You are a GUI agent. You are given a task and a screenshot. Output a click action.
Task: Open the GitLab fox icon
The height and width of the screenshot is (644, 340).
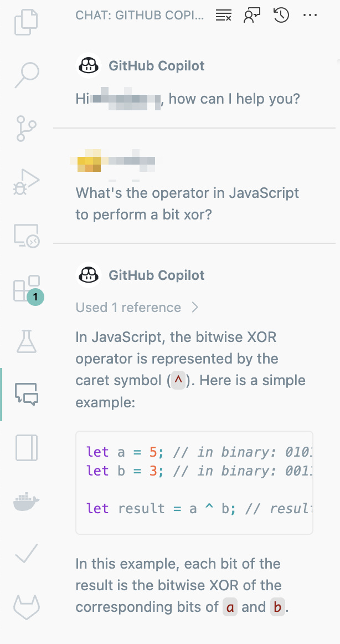click(27, 607)
